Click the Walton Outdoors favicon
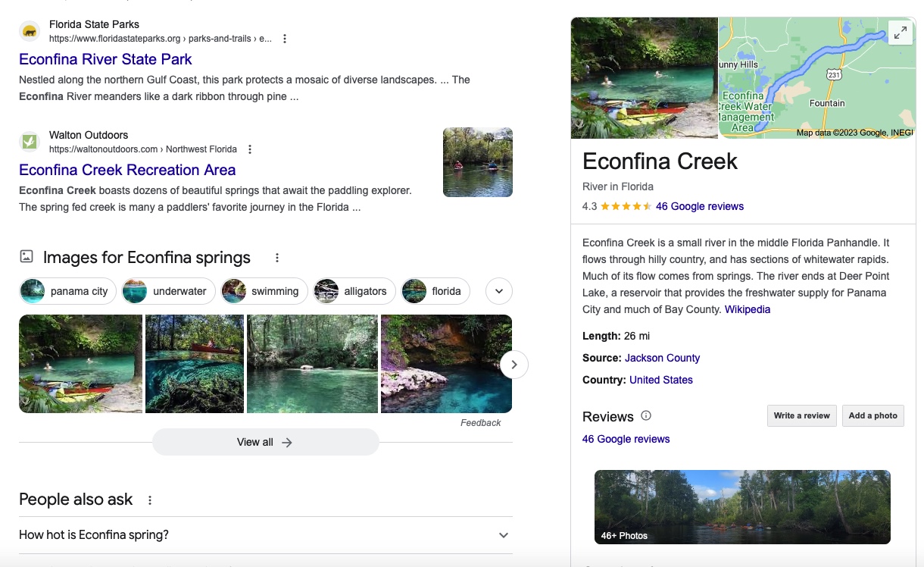 (30, 142)
